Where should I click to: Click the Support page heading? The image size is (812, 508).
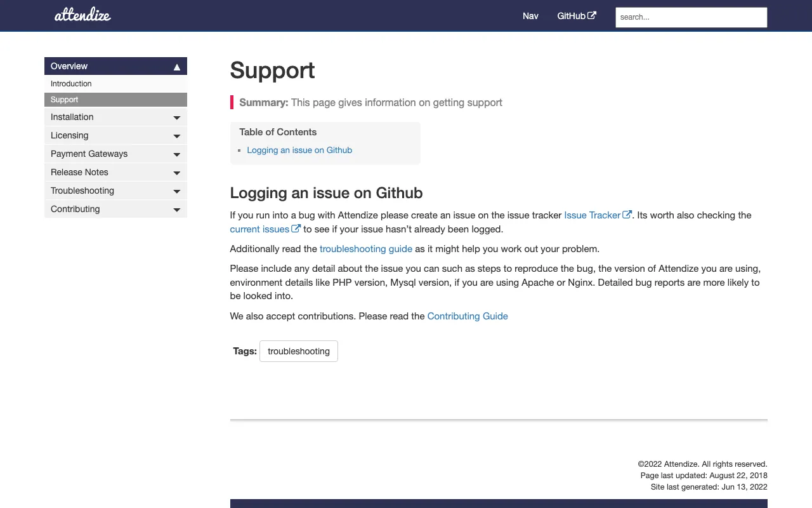coord(272,70)
